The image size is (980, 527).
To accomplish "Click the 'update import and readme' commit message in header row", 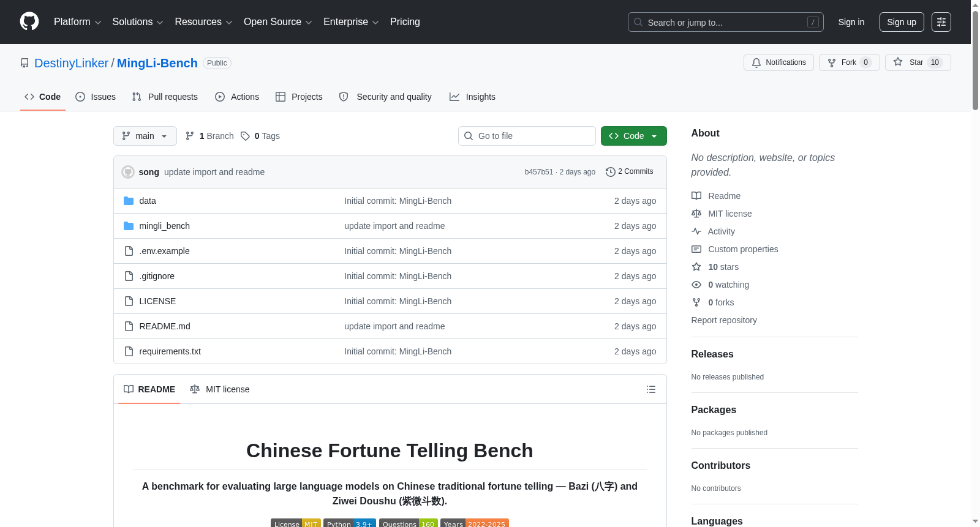I will pyautogui.click(x=214, y=172).
